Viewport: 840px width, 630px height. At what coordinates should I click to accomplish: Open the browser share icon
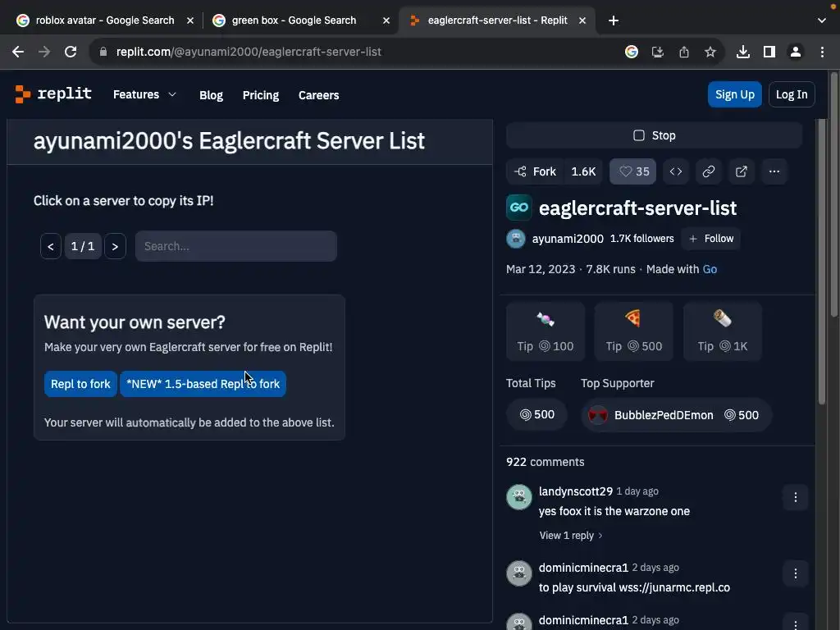pyautogui.click(x=683, y=52)
